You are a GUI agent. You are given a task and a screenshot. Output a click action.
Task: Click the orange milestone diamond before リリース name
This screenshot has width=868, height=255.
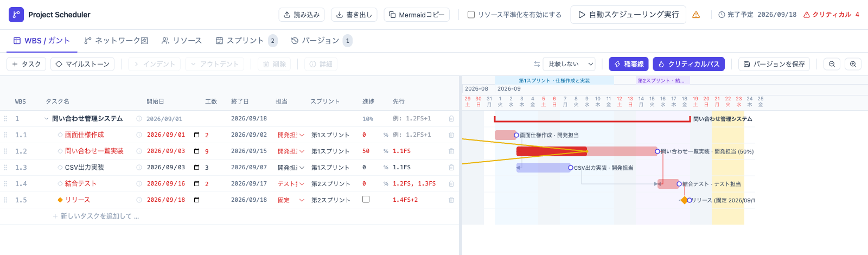(x=60, y=200)
